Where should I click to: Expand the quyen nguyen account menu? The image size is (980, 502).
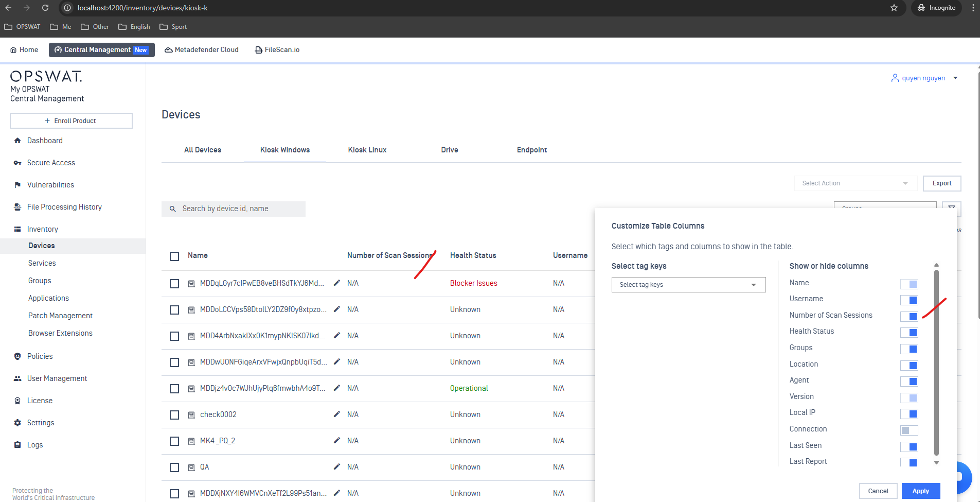(x=955, y=78)
